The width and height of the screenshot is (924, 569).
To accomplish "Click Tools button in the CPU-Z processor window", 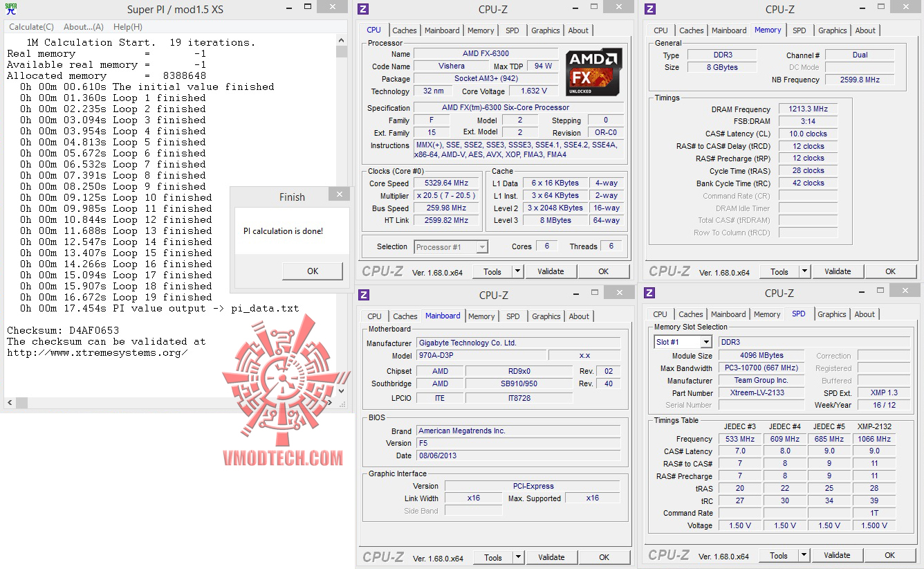I will click(x=492, y=271).
